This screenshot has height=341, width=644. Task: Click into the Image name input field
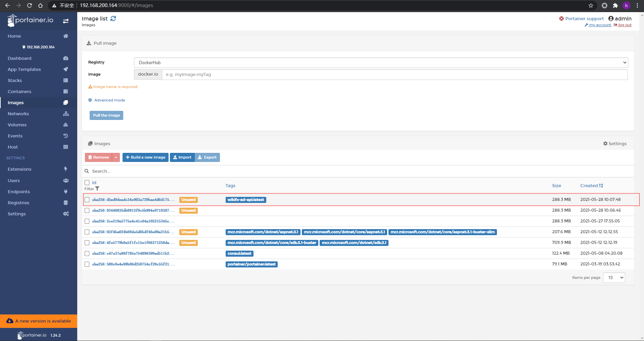[x=395, y=75]
